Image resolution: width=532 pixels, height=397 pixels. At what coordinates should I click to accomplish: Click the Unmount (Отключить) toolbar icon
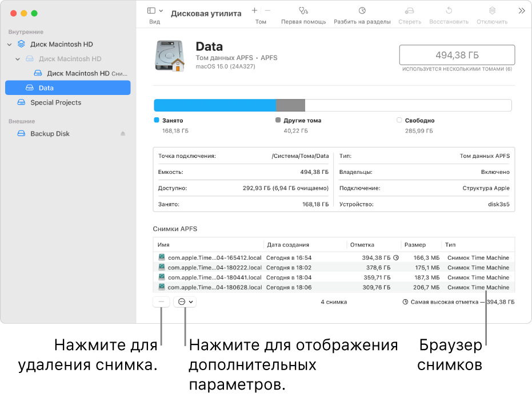point(492,11)
